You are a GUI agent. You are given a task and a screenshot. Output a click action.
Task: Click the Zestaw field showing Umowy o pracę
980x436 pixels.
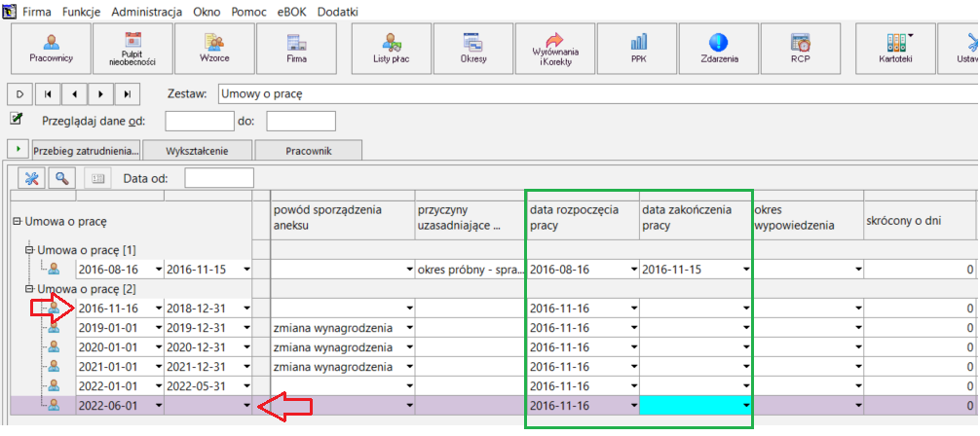point(599,94)
